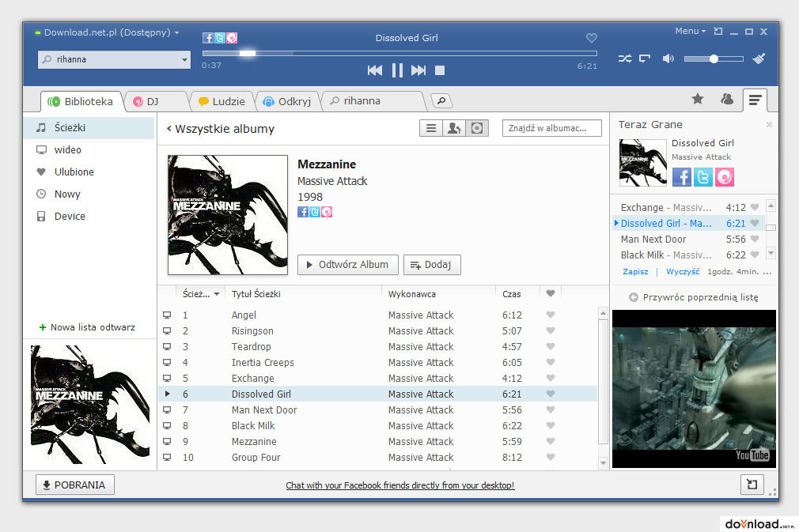Click the video icon beside Risingson

(167, 330)
